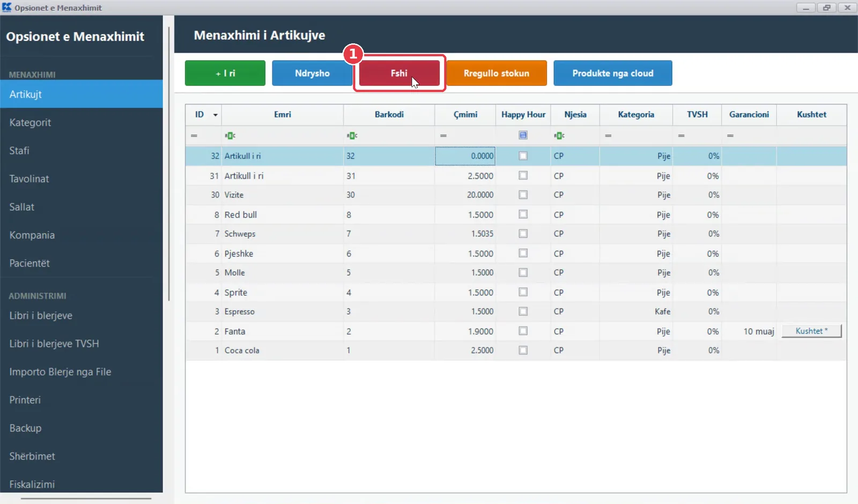Open Artikujt in the sidebar
858x504 pixels.
(82, 94)
